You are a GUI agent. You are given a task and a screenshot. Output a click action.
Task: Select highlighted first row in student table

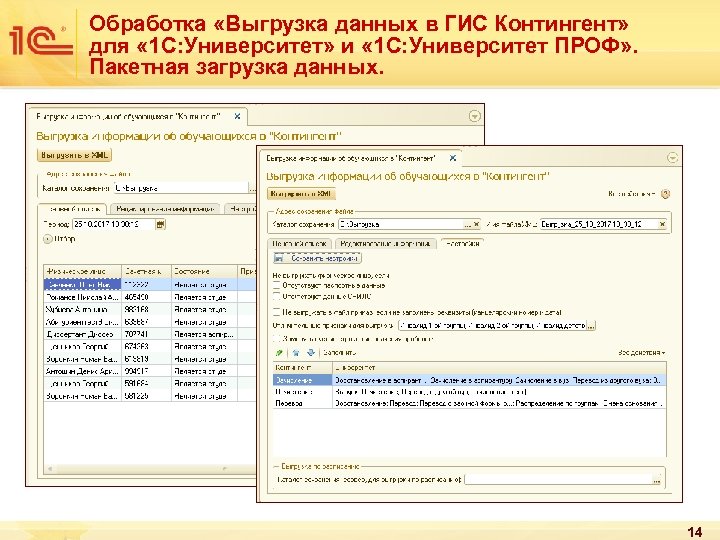(x=150, y=285)
